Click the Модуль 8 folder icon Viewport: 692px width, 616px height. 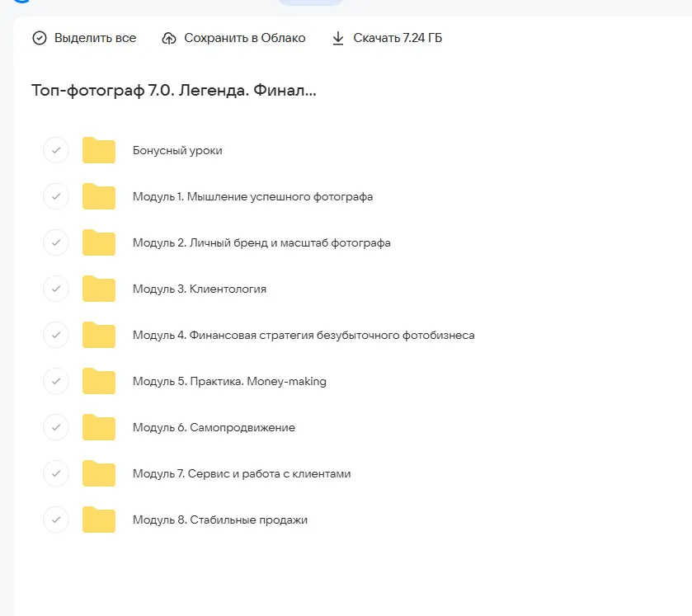[99, 520]
